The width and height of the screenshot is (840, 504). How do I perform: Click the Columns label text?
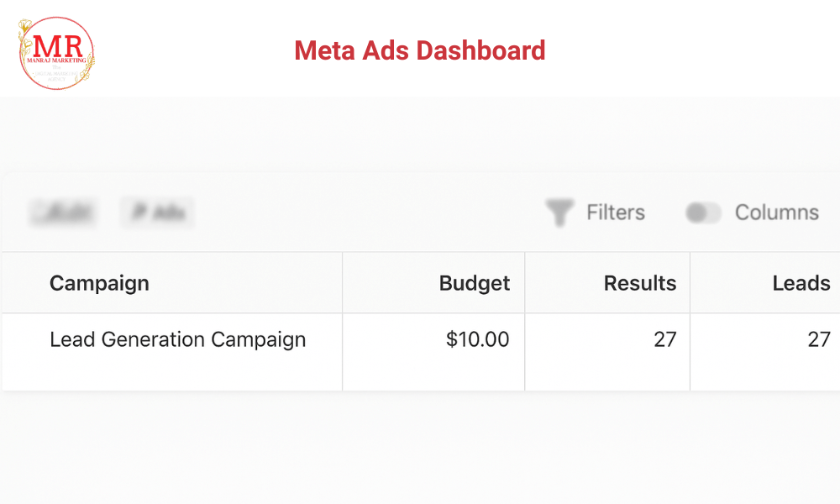pyautogui.click(x=777, y=213)
